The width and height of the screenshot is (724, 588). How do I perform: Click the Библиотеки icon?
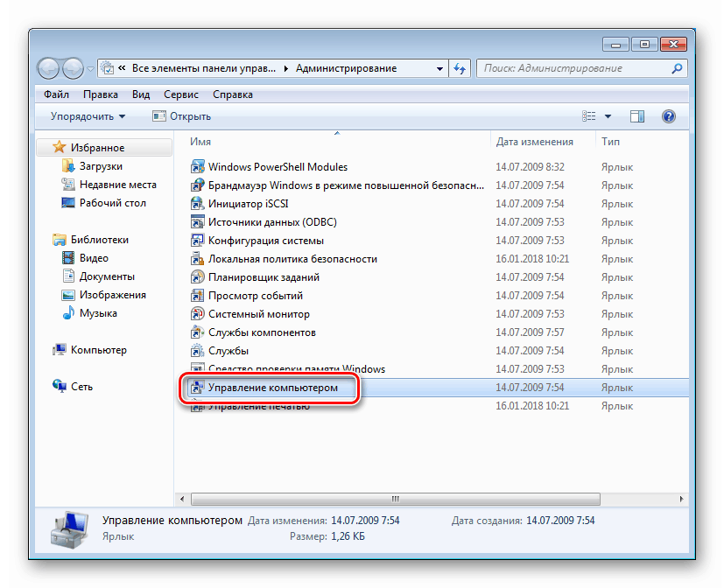pyautogui.click(x=60, y=240)
